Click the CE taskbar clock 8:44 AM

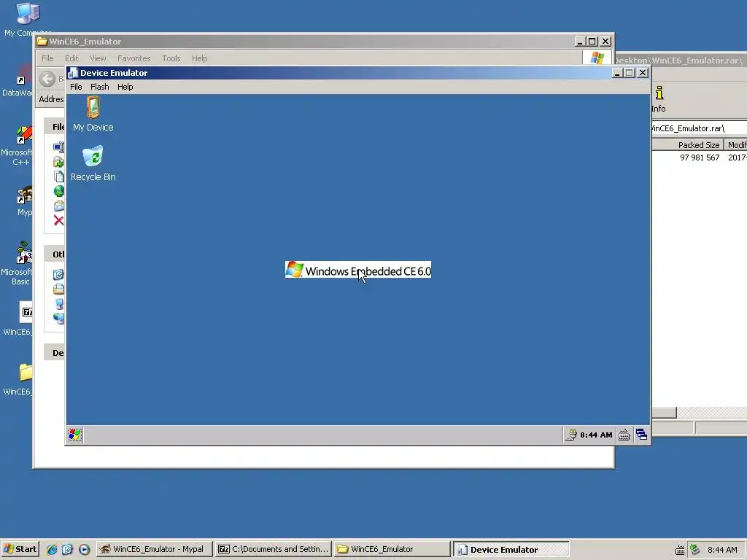596,435
